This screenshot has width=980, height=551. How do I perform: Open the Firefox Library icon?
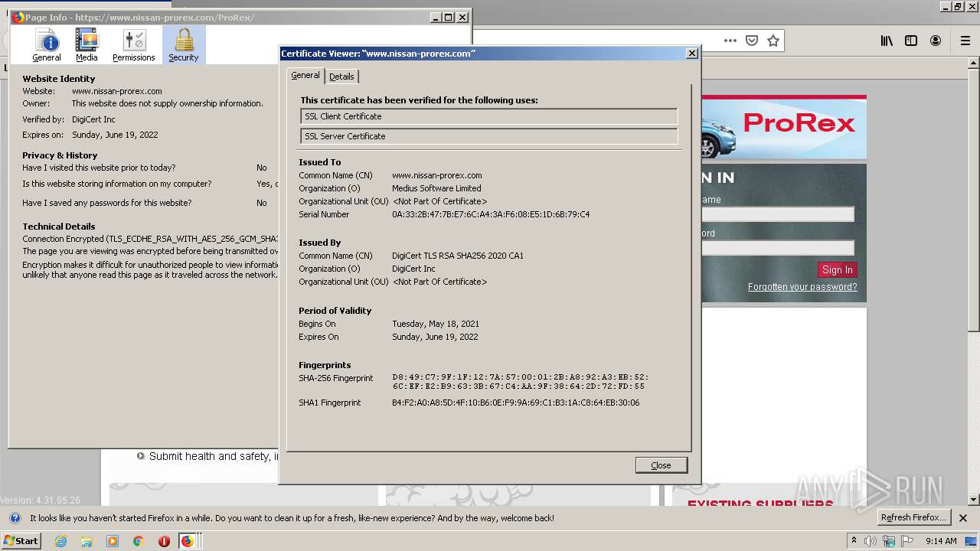coord(887,41)
